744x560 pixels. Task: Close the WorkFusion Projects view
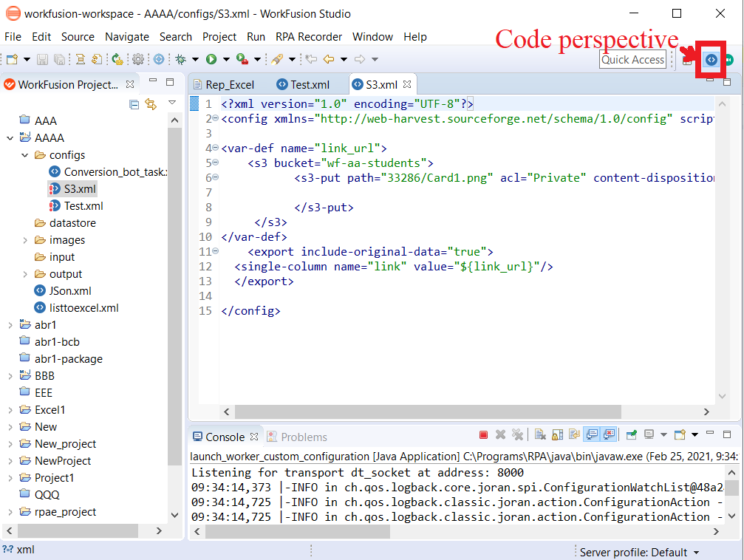130,84
